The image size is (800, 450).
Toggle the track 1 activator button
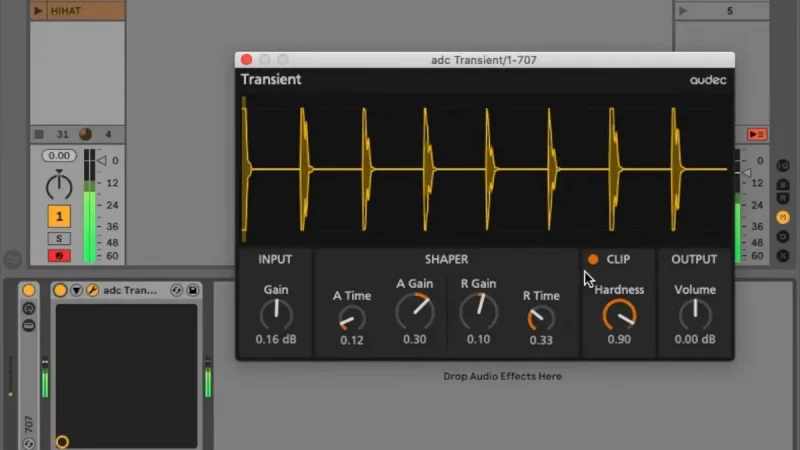pyautogui.click(x=59, y=216)
